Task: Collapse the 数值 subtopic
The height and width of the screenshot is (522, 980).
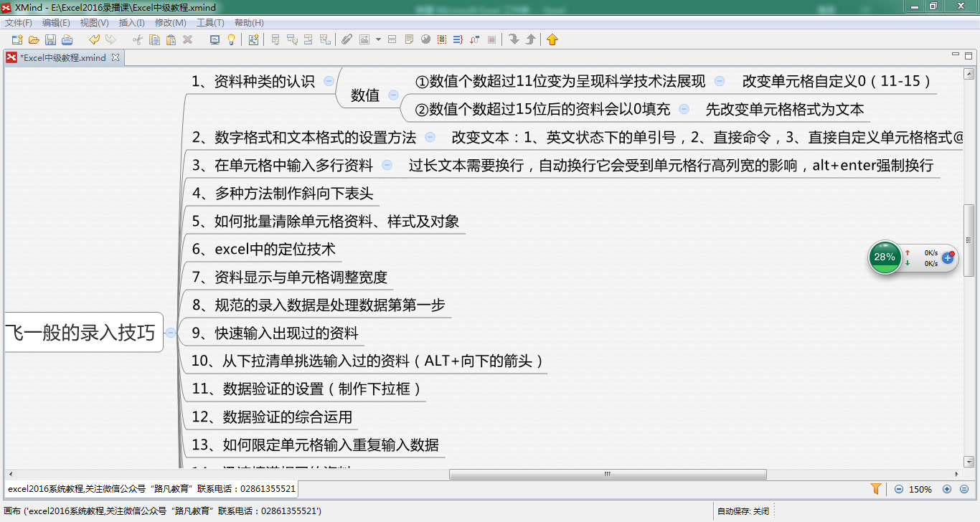Action: 393,95
